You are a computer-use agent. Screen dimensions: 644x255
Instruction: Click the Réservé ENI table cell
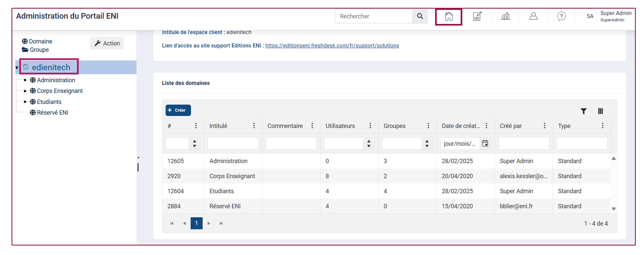[x=233, y=206]
